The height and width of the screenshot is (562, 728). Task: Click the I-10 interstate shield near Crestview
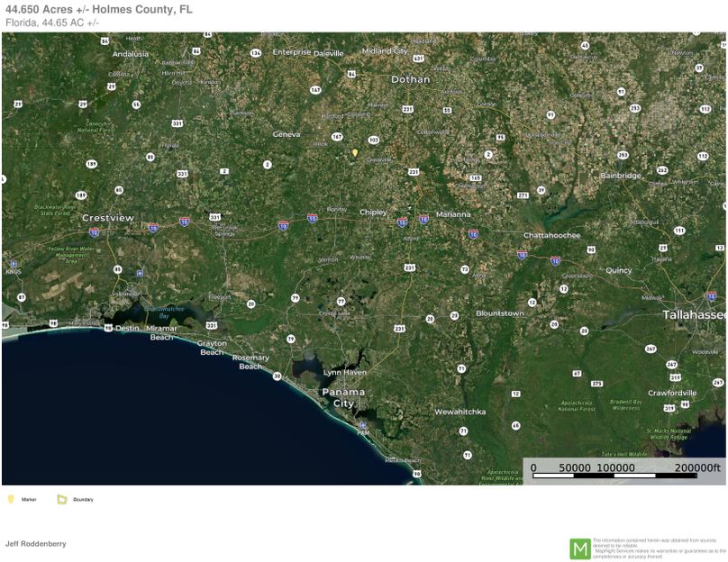coord(93,231)
